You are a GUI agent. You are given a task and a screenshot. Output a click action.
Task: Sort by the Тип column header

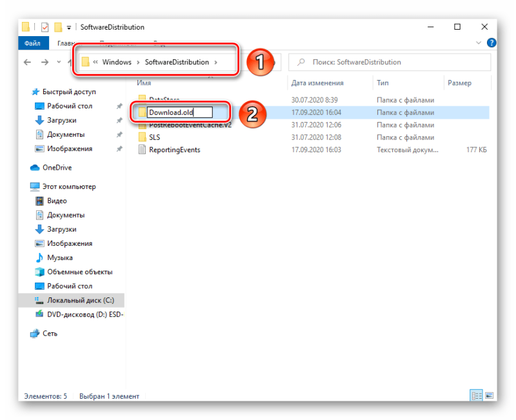coord(382,83)
